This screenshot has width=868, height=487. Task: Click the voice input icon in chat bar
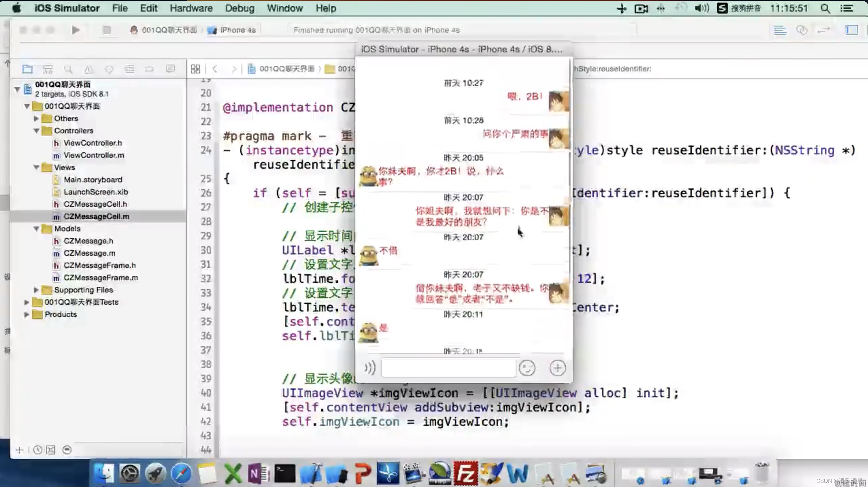(x=370, y=368)
